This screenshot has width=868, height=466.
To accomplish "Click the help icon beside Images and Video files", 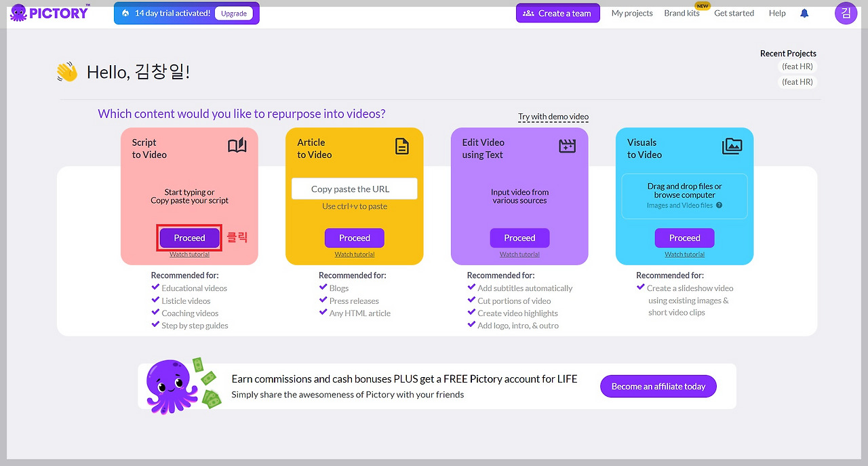I will click(719, 206).
